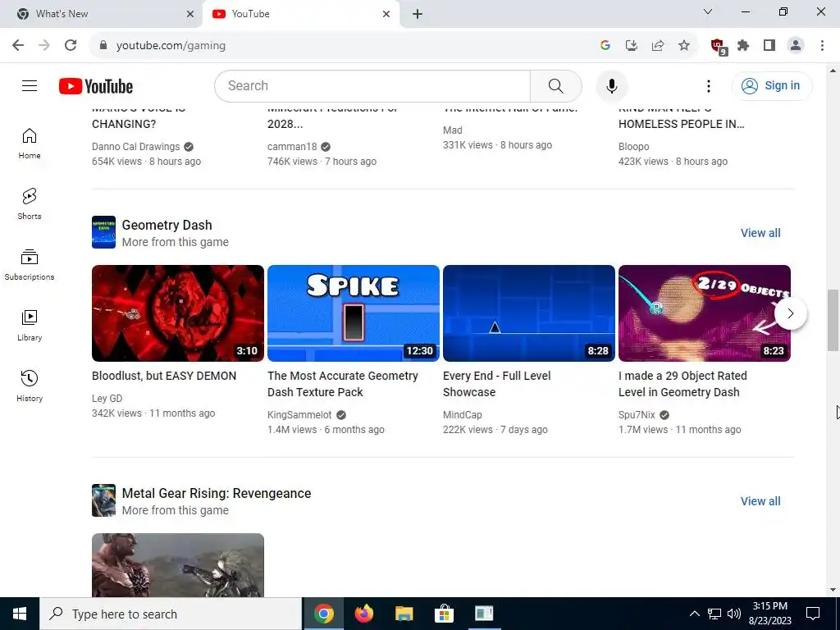Toggle the browser side panel
The image size is (840, 630).
769,45
